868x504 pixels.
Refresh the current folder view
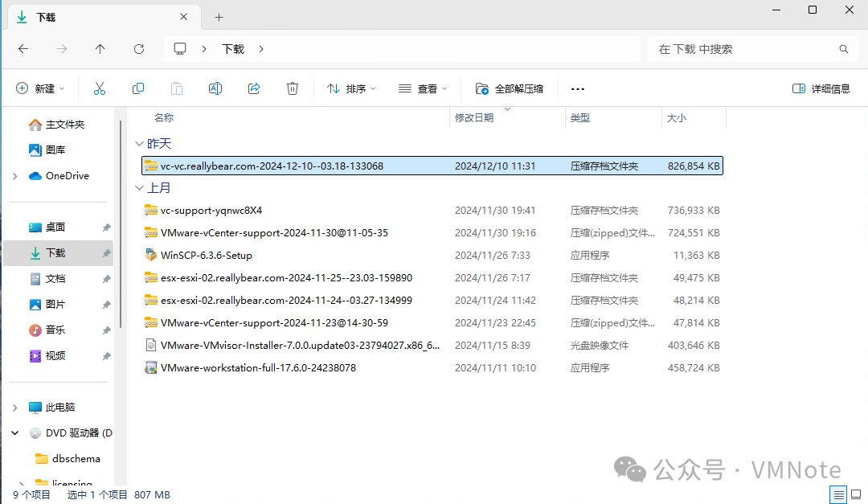click(139, 49)
